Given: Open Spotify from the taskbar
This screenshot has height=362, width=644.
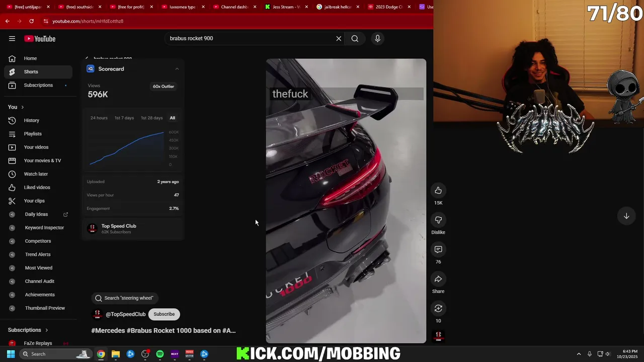Looking at the screenshot, I should click(160, 354).
